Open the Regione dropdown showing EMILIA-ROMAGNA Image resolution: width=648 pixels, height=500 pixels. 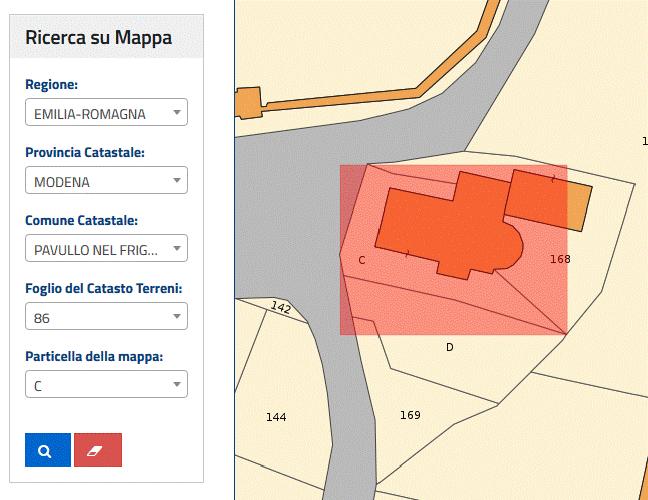click(x=106, y=114)
